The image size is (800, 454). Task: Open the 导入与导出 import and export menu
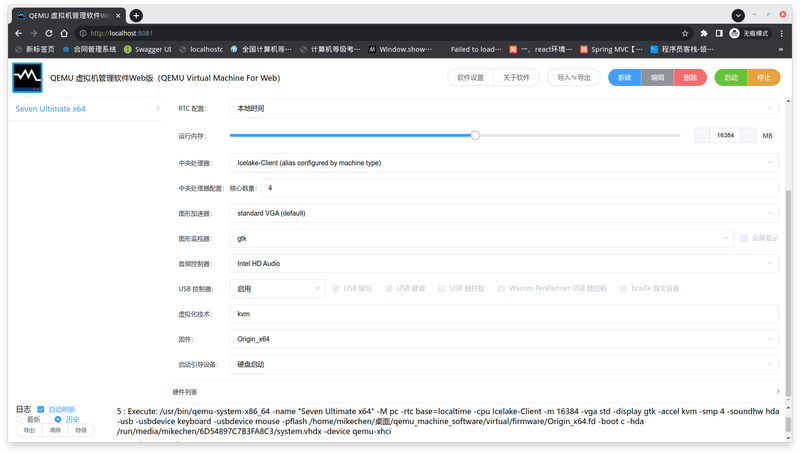[x=574, y=78]
